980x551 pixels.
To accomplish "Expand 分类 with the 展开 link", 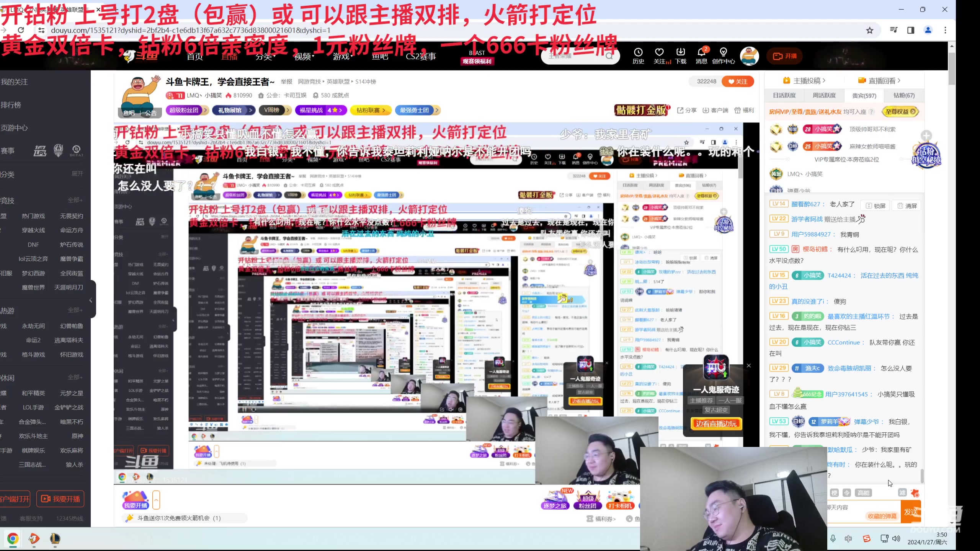I will (77, 174).
